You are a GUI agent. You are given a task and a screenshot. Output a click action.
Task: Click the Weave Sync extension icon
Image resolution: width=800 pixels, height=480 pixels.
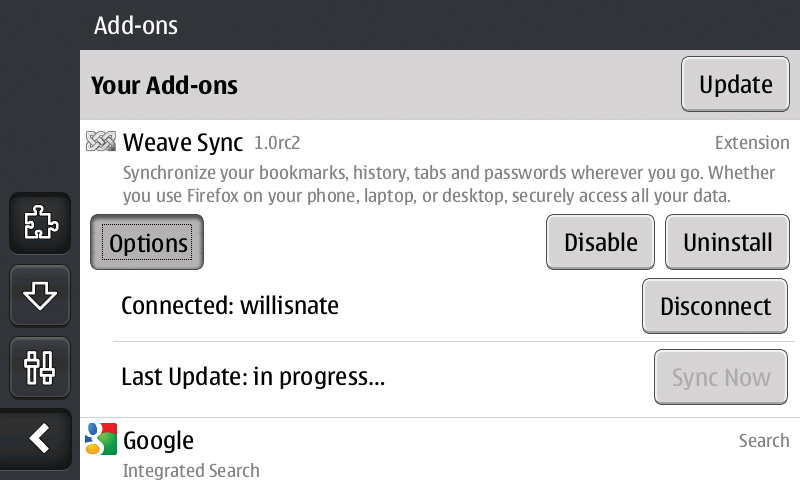click(x=101, y=141)
